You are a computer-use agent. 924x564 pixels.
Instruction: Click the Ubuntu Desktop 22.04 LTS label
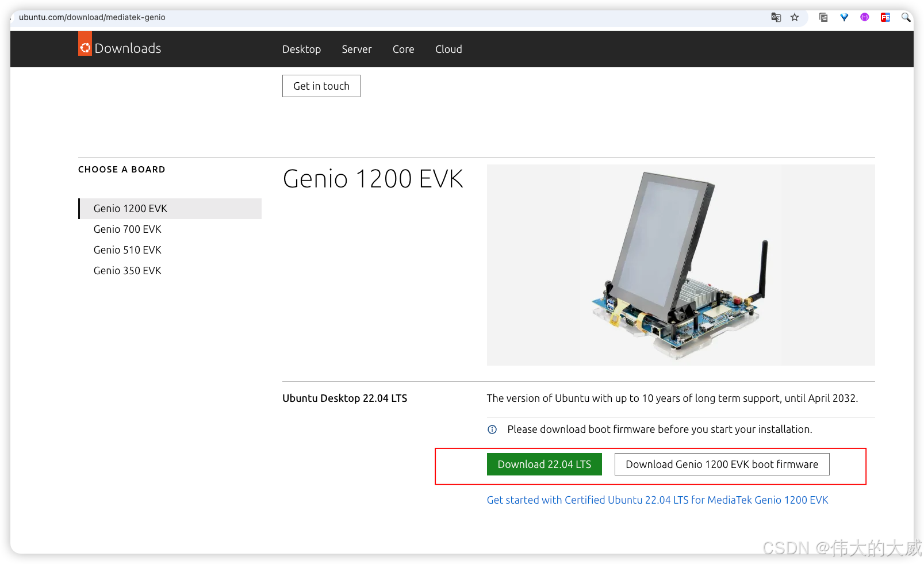pos(344,398)
